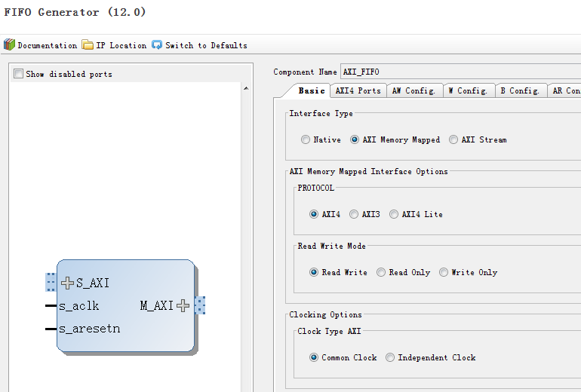Choose AXI4 Lite protocol option
Image resolution: width=581 pixels, height=392 pixels.
click(x=394, y=214)
